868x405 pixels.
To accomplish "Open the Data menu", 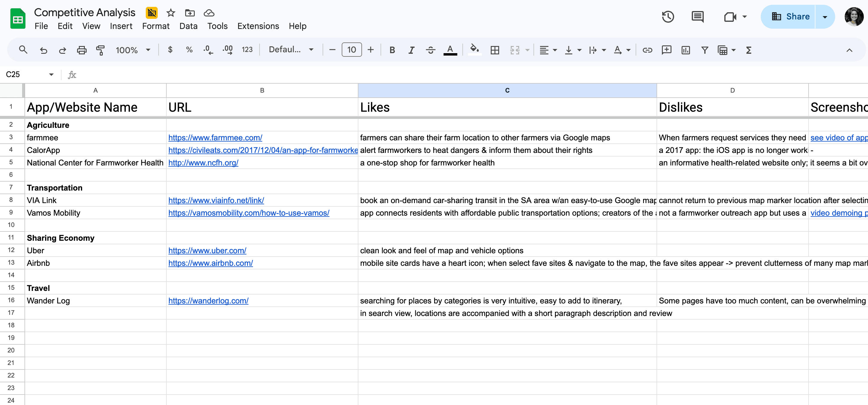I will 188,26.
